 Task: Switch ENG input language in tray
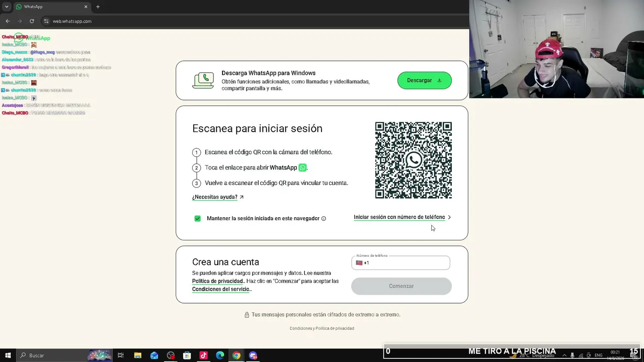point(598,355)
